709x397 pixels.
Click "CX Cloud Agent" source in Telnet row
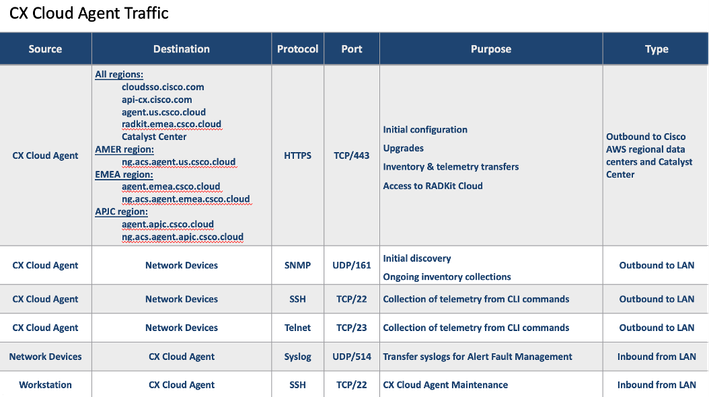(x=45, y=328)
